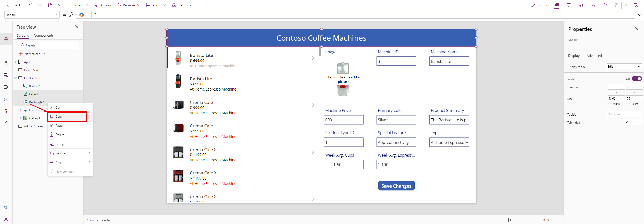Choose Cut from the context menu
The image size is (644, 224).
pyautogui.click(x=70, y=107)
